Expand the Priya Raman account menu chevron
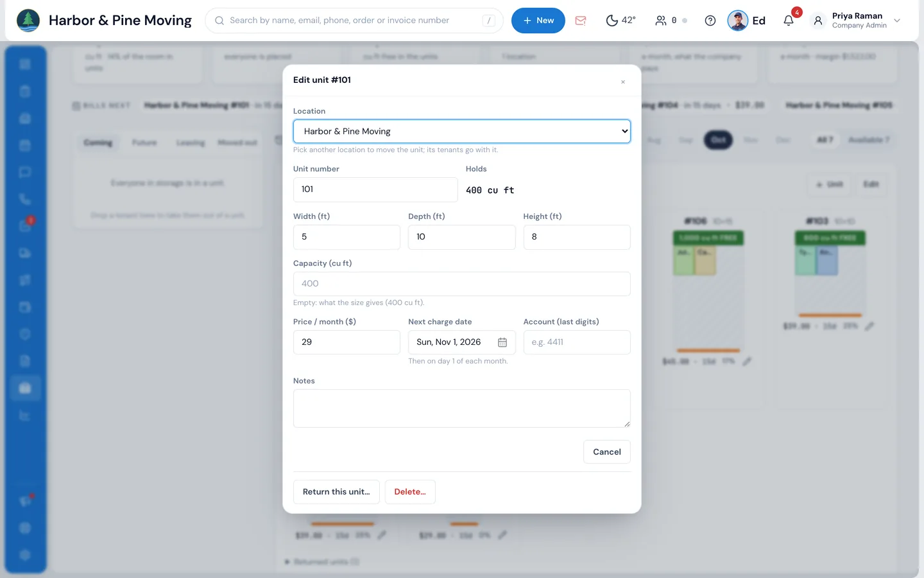This screenshot has height=578, width=924. [897, 21]
